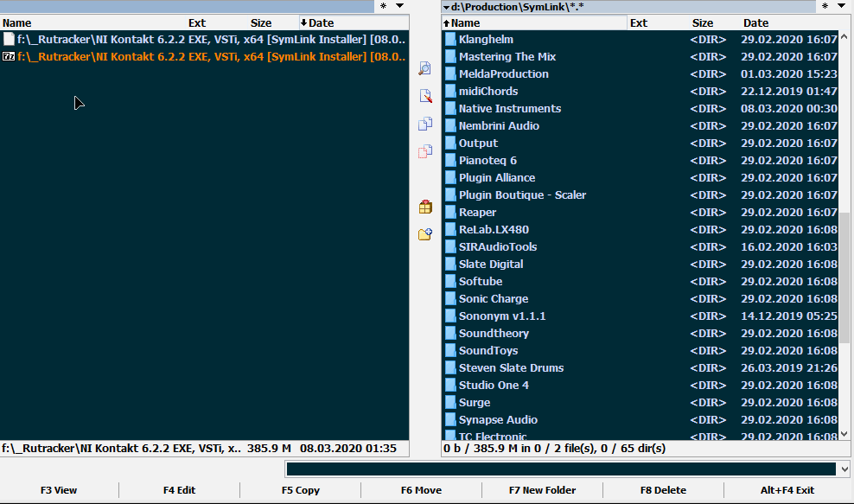Sort the left panel by Date column
The image size is (854, 504).
[x=354, y=22]
